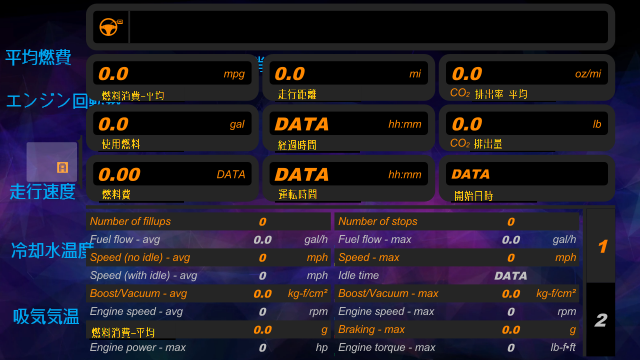
Task: Tap the CO2 排出率 平均 oz/mi tile
Action: (527, 78)
